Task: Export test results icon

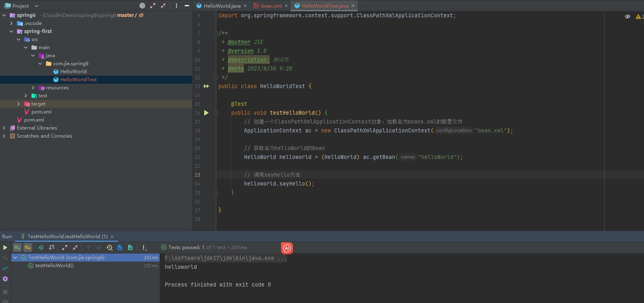Action: click(130, 247)
